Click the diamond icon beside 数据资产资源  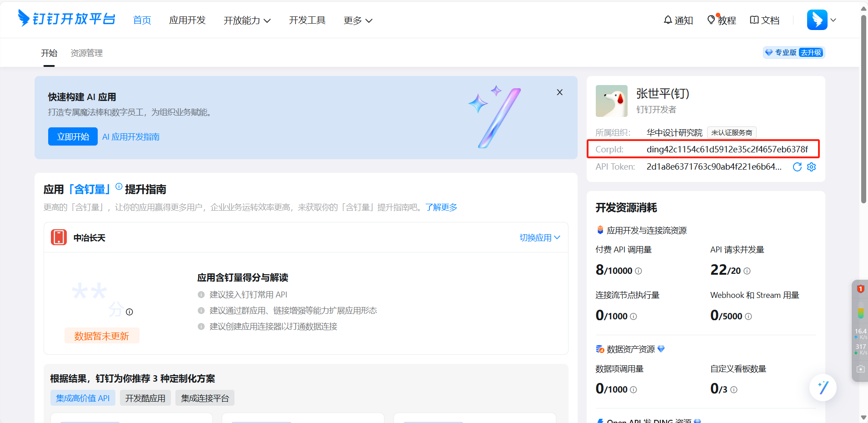[661, 349]
